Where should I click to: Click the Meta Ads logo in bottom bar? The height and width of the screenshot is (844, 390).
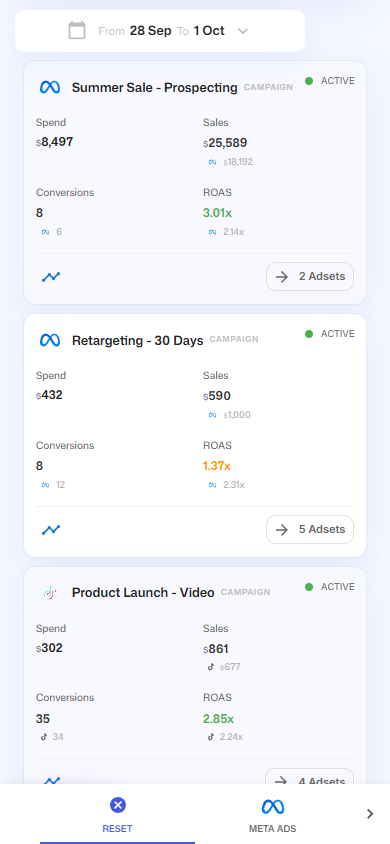pos(272,807)
